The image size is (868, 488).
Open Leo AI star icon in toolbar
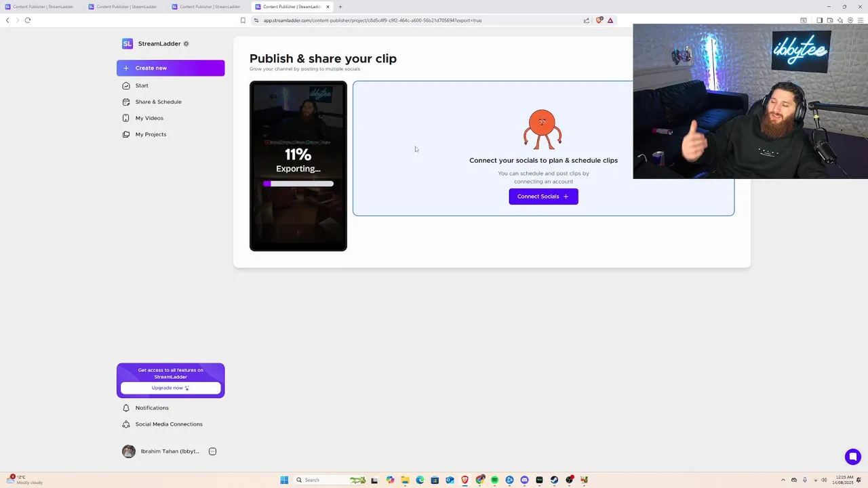click(x=840, y=20)
